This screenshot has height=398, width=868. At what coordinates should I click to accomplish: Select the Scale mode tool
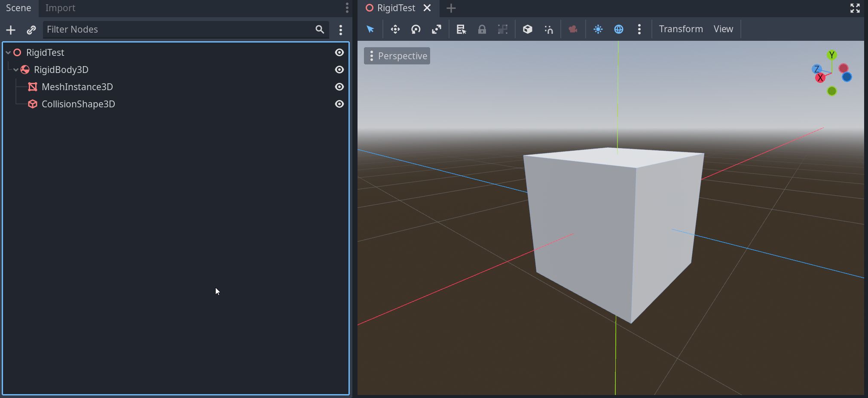point(437,29)
